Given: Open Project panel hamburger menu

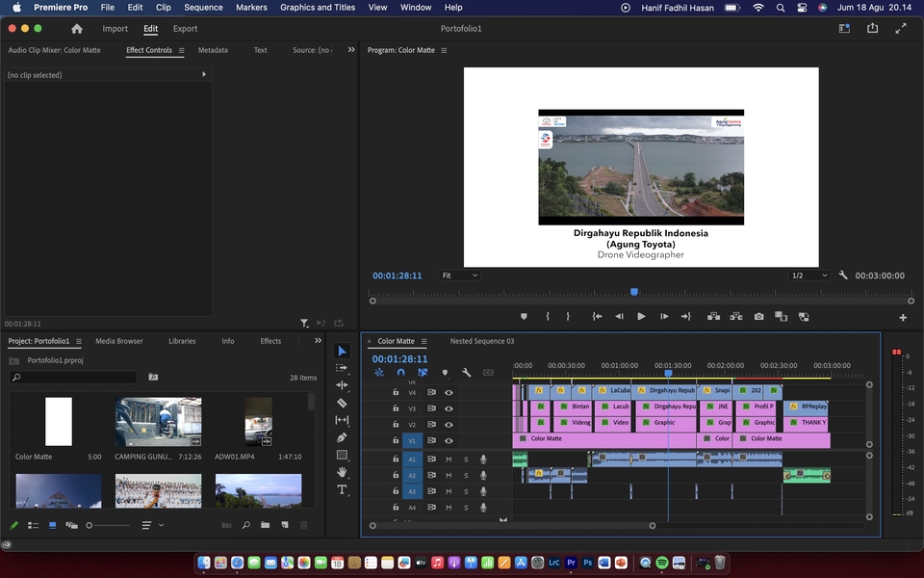Looking at the screenshot, I should [78, 341].
